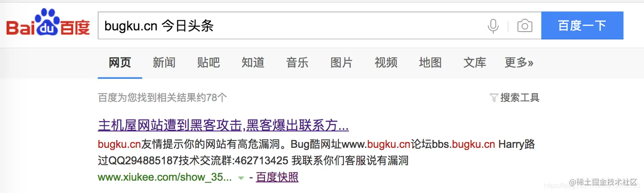Switch to the 新闻 tab

point(164,63)
